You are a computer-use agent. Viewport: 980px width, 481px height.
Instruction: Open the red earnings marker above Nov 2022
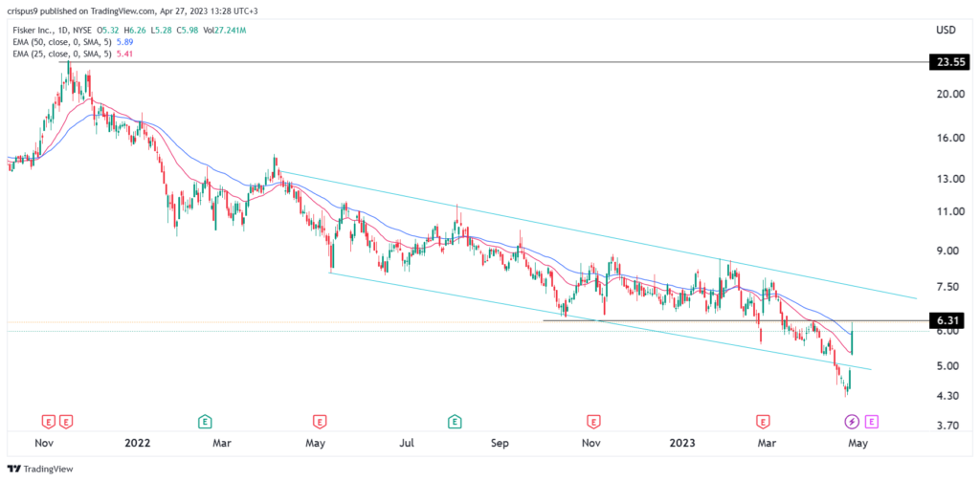[x=592, y=422]
